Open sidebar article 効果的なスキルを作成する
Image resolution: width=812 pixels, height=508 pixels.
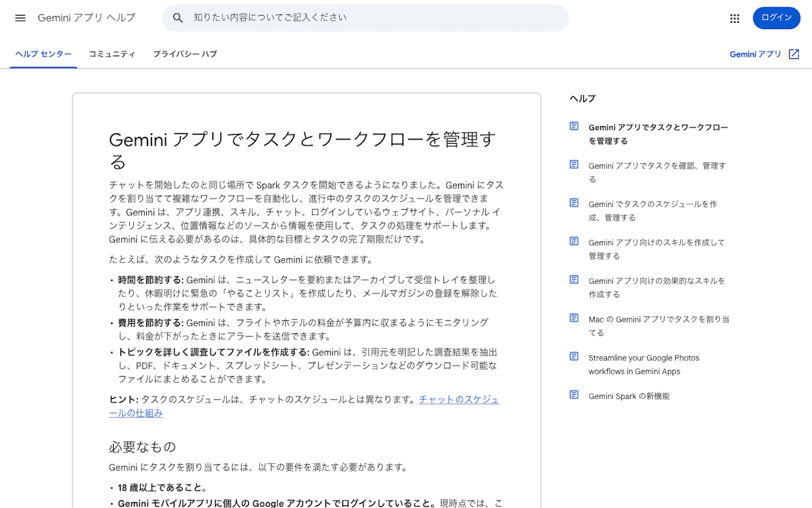[656, 287]
